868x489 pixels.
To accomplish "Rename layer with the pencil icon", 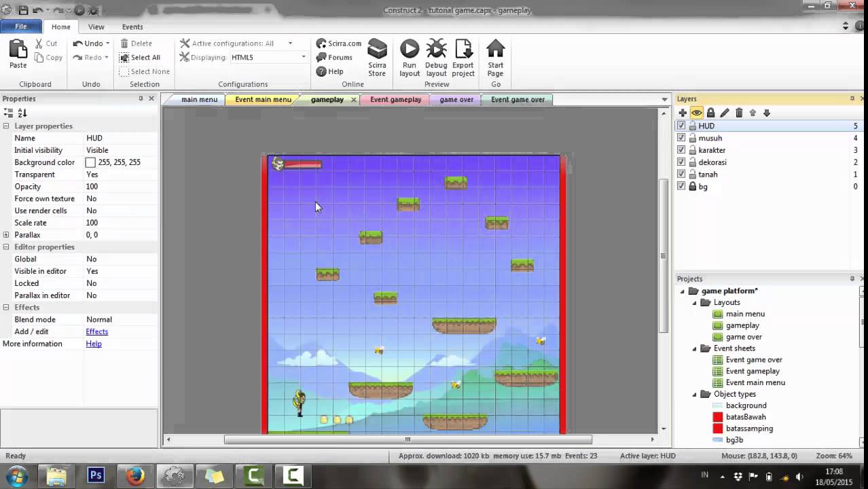I will (725, 113).
